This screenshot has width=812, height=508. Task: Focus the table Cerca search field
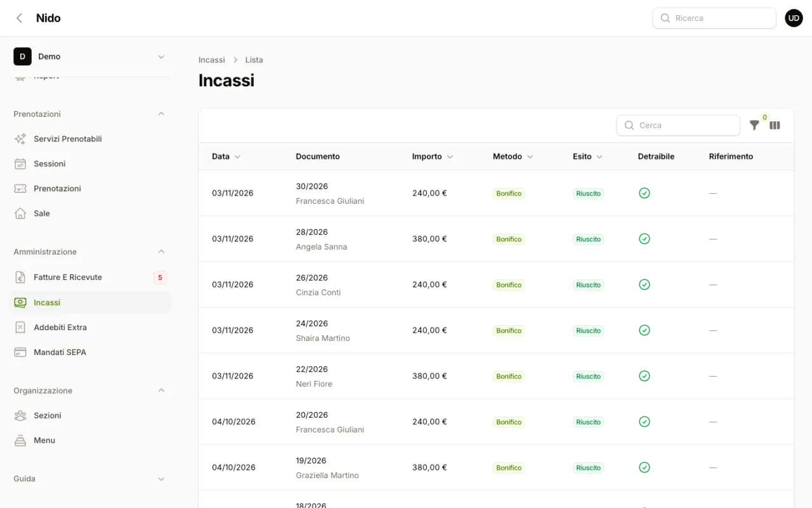click(678, 125)
